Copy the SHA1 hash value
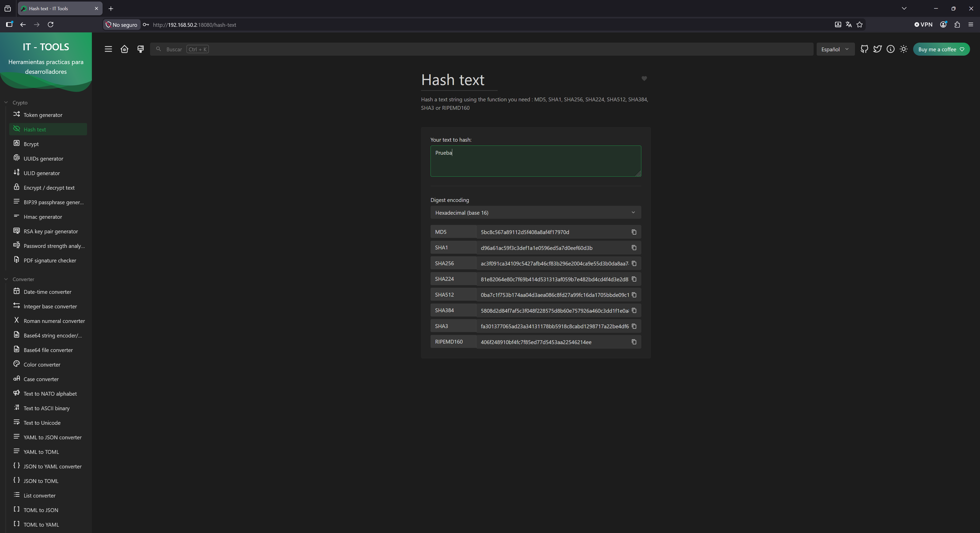Image resolution: width=980 pixels, height=533 pixels. [x=634, y=248]
